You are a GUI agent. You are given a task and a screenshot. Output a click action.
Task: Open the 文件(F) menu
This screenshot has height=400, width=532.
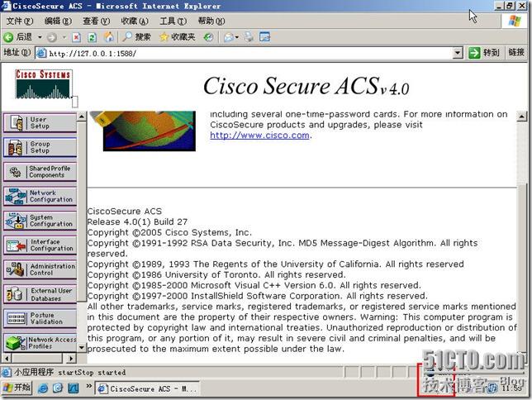click(x=20, y=21)
